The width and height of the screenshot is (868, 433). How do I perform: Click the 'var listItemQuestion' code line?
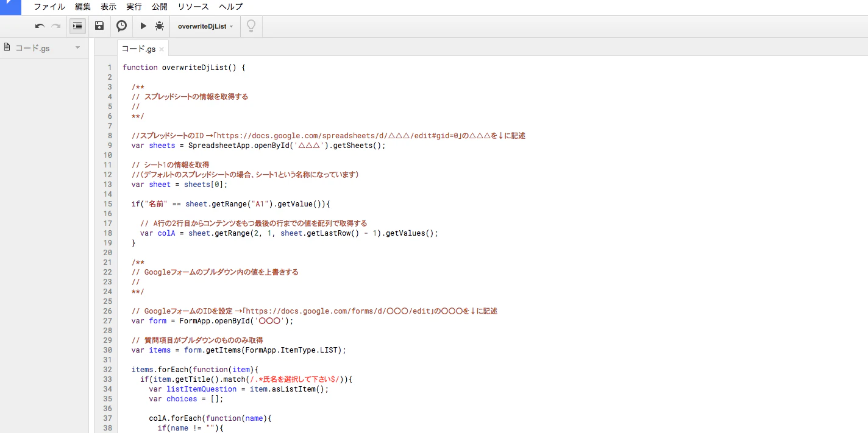click(x=238, y=389)
